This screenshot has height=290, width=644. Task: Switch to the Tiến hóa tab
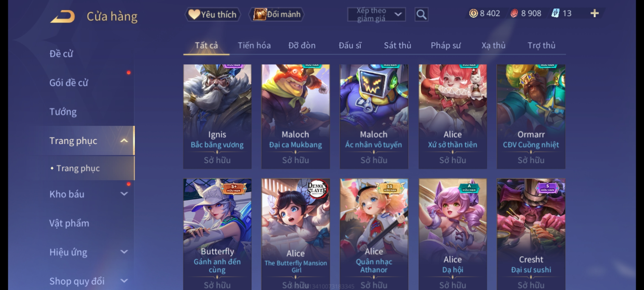tap(254, 45)
